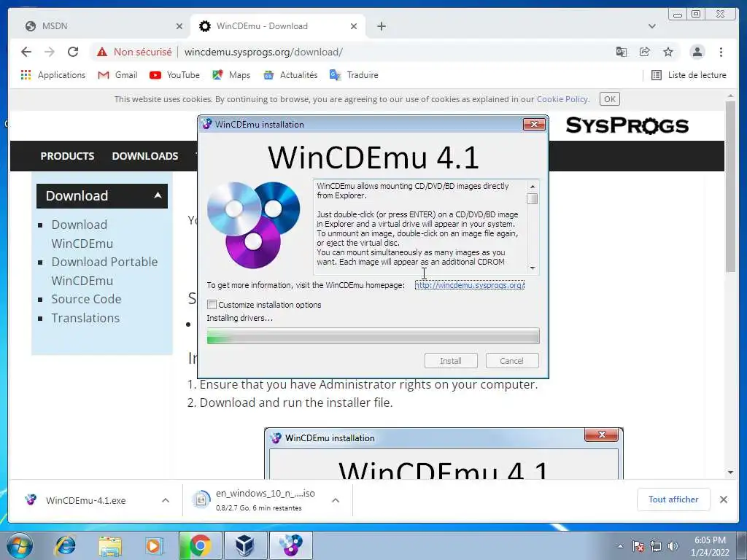Select the WinCDEmu - Download tab
Image resolution: width=747 pixels, height=560 pixels.
click(278, 26)
